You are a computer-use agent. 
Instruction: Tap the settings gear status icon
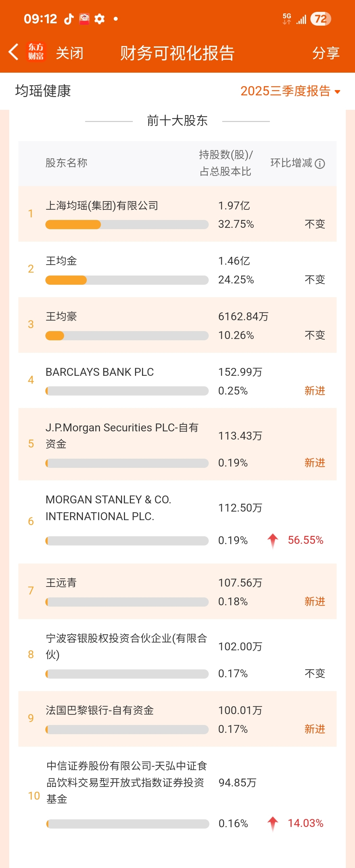tap(99, 19)
